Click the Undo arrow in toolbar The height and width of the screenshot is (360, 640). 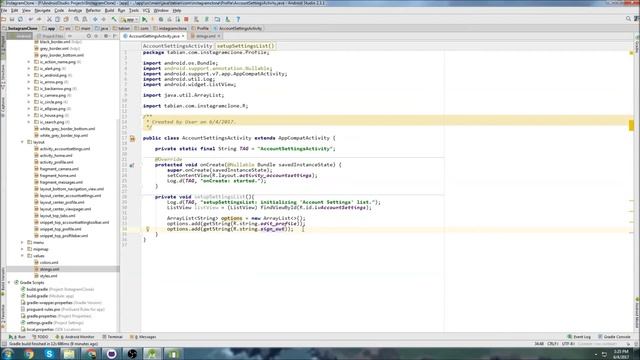[31, 19]
